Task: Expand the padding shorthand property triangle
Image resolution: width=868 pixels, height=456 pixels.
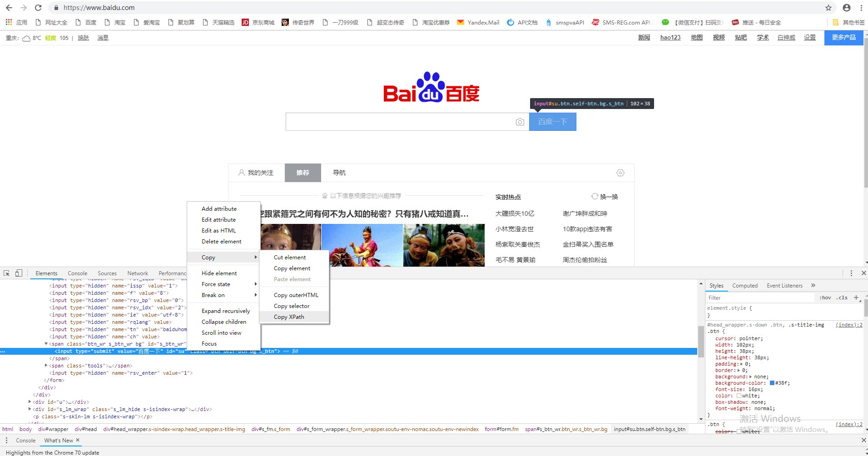Action: 742,364
